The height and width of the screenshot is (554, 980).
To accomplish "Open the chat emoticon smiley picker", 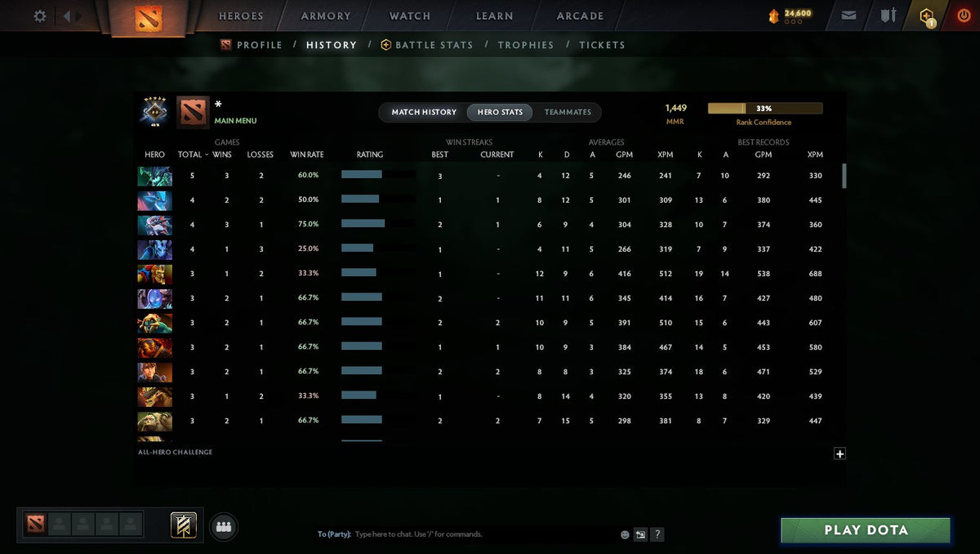I will (625, 534).
